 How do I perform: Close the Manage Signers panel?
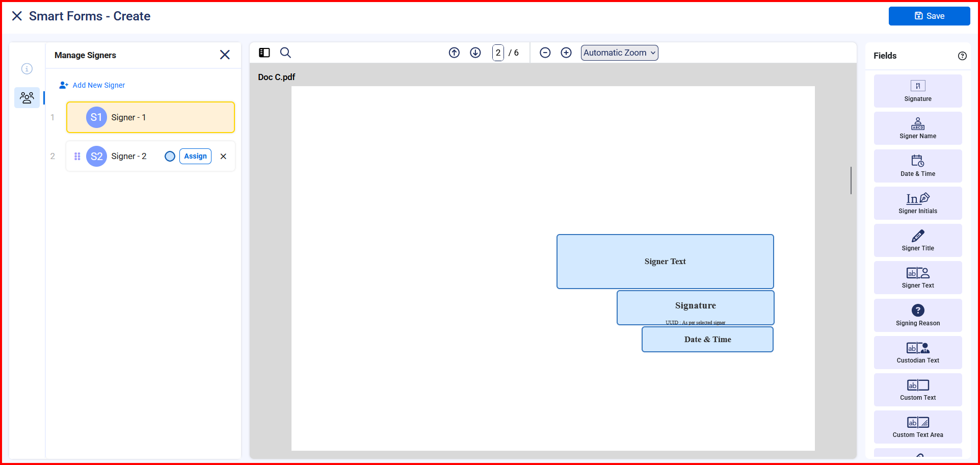[x=225, y=55]
